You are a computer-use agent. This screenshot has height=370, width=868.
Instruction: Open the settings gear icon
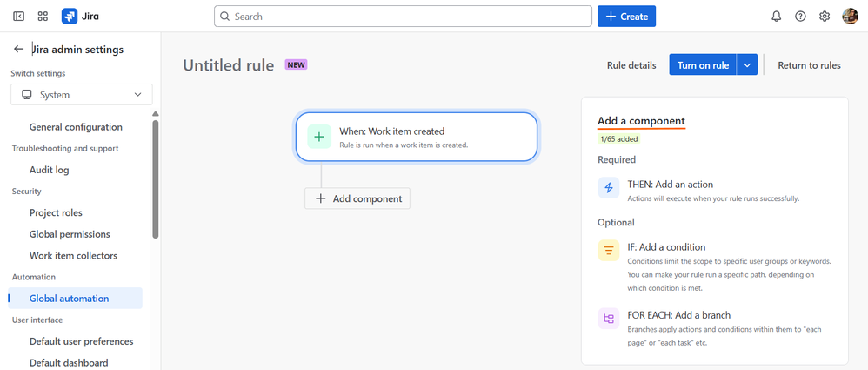[825, 16]
